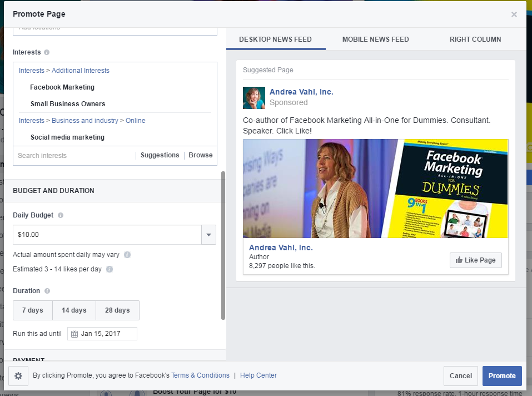Viewport: 532px width, 396px height.
Task: Click the Promote button
Action: [x=502, y=375]
